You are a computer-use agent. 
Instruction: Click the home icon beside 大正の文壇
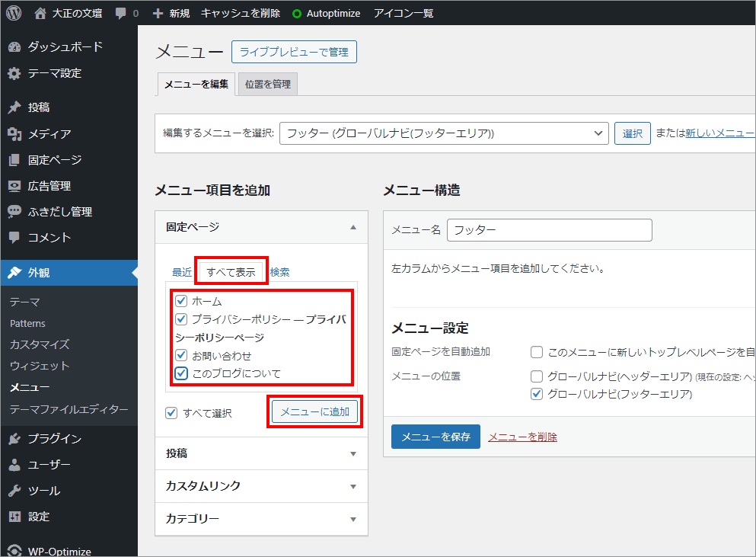click(40, 14)
